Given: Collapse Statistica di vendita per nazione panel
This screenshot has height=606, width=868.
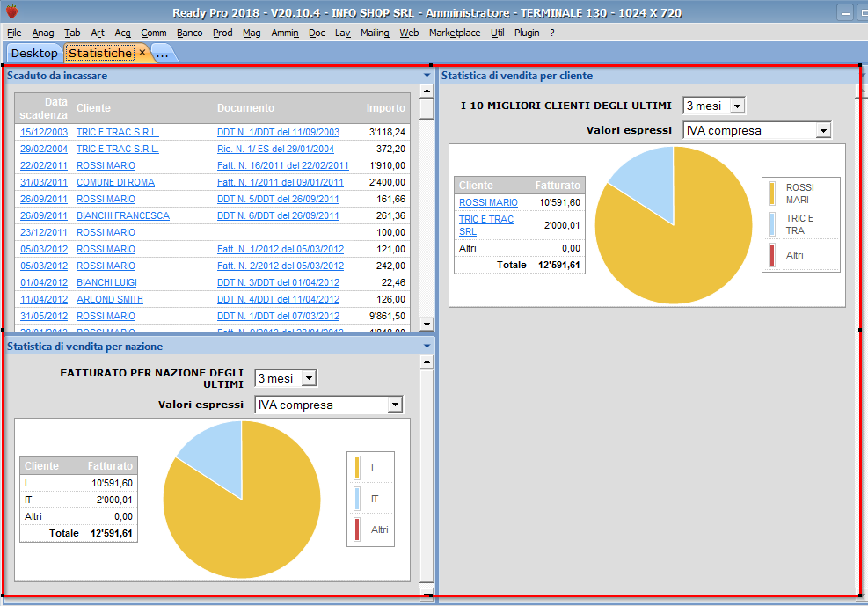Looking at the screenshot, I should pyautogui.click(x=427, y=347).
